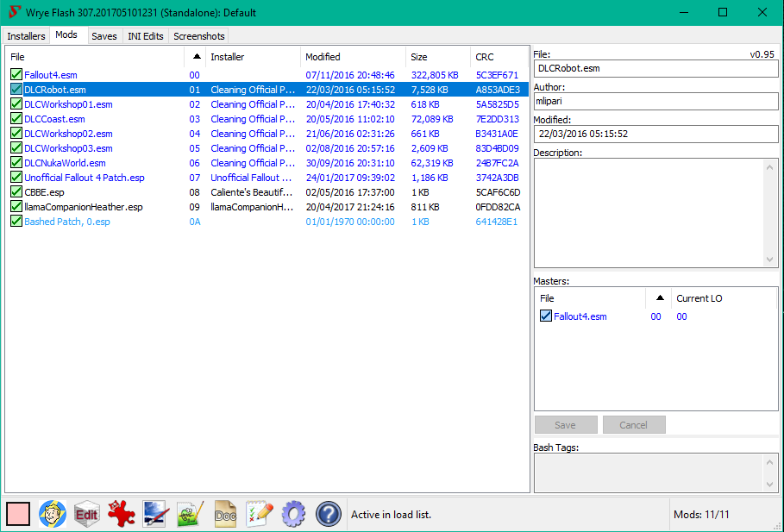Open the checklist with pencil icon

tap(260, 514)
